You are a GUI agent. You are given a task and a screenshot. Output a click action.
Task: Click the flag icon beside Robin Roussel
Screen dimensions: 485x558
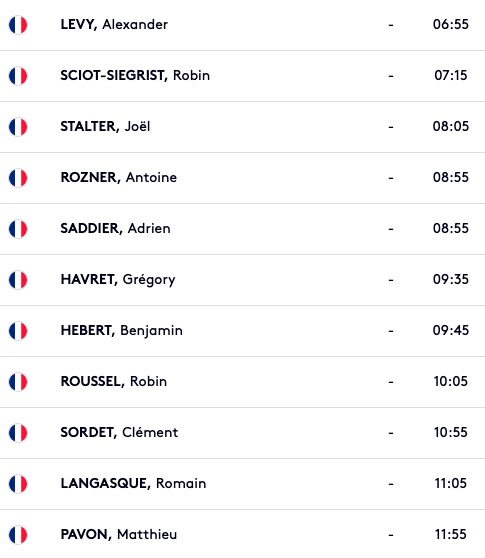pyautogui.click(x=18, y=381)
